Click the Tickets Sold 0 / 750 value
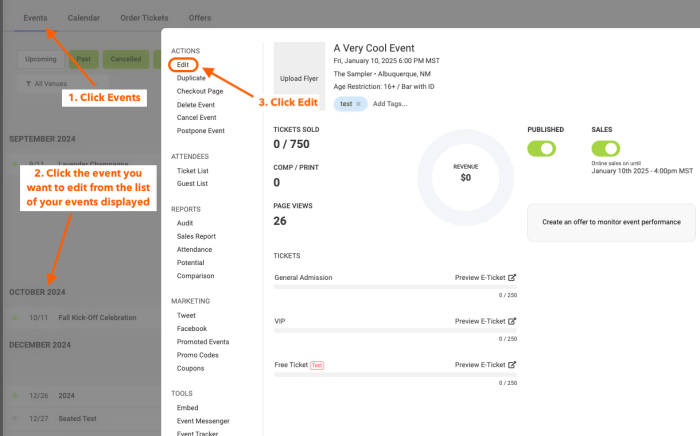Viewport: 700px width, 436px height. [292, 144]
